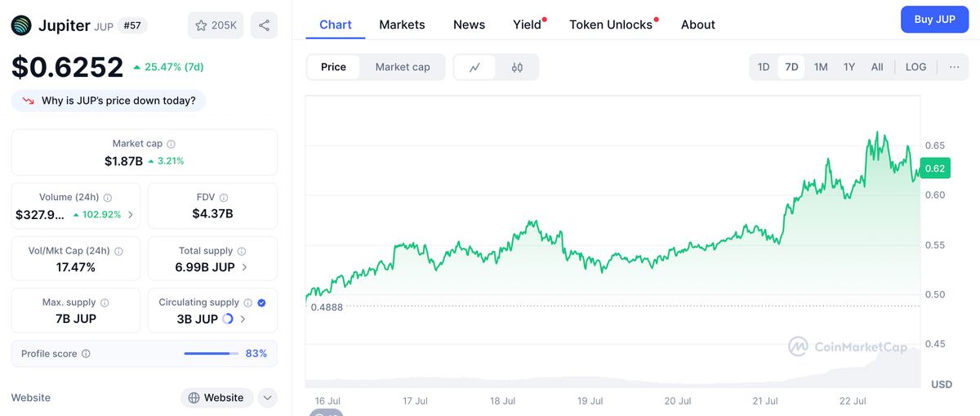Set chart range to 1D

pos(764,67)
